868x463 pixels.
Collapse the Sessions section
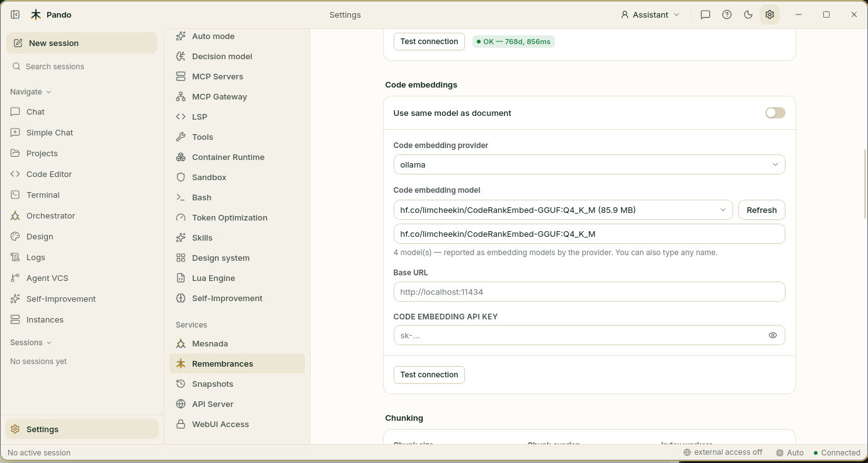coord(31,342)
